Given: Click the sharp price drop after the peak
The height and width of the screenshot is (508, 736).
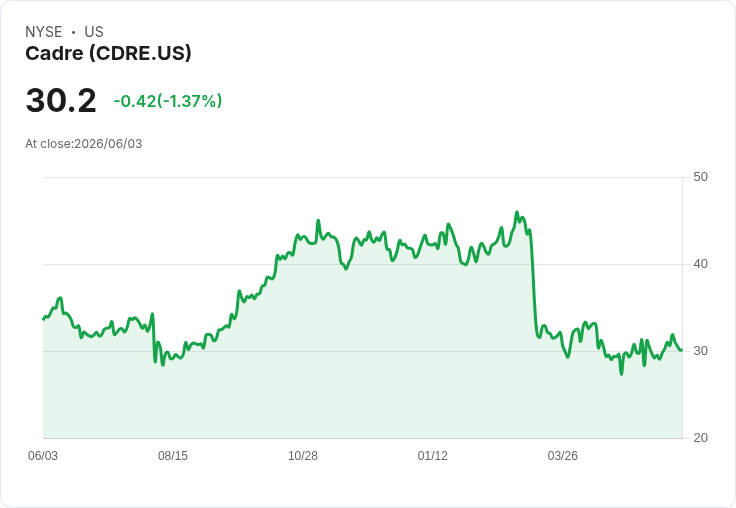Looking at the screenshot, I should click(534, 282).
